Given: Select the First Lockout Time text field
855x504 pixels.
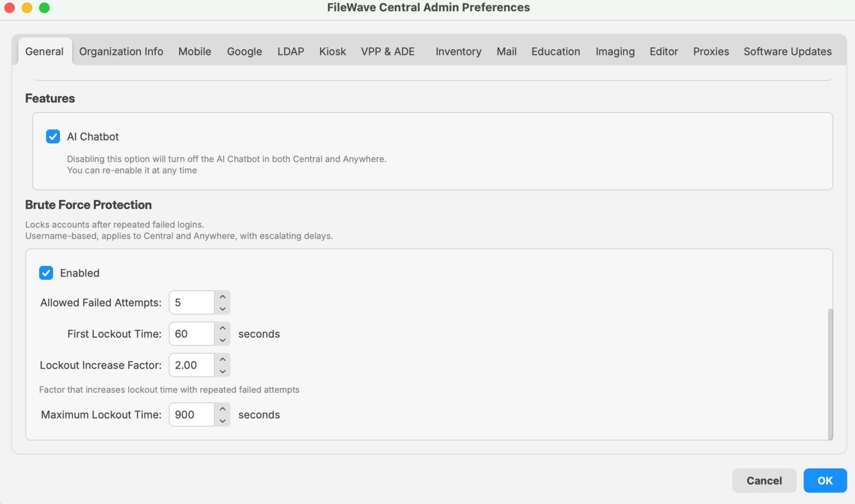Looking at the screenshot, I should pos(192,334).
